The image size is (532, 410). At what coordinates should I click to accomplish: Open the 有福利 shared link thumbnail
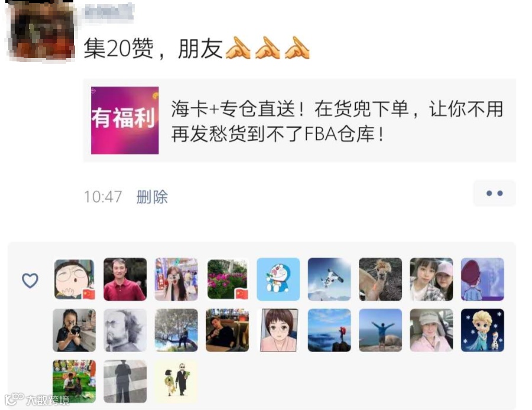(125, 121)
